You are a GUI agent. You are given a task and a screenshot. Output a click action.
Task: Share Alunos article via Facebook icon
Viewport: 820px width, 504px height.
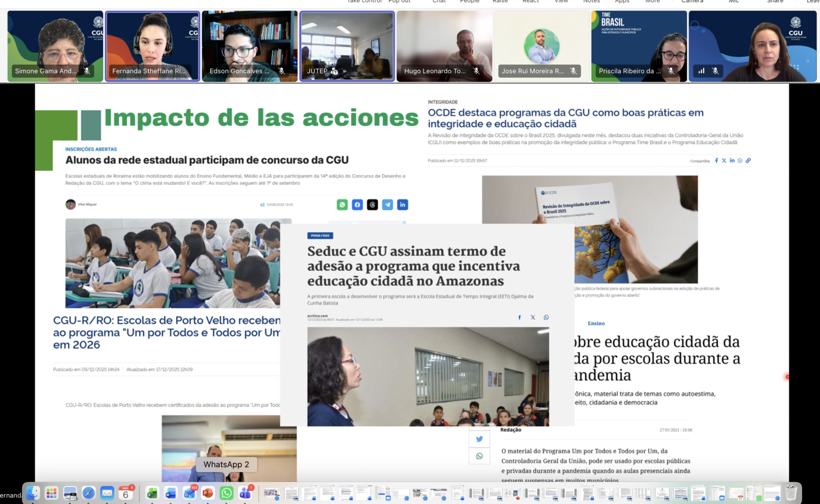coord(358,204)
